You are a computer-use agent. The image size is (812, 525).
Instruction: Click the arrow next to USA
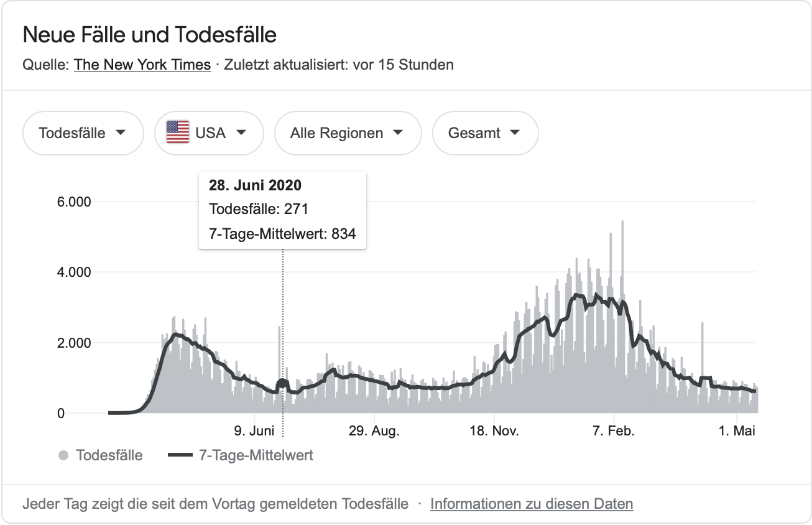241,133
